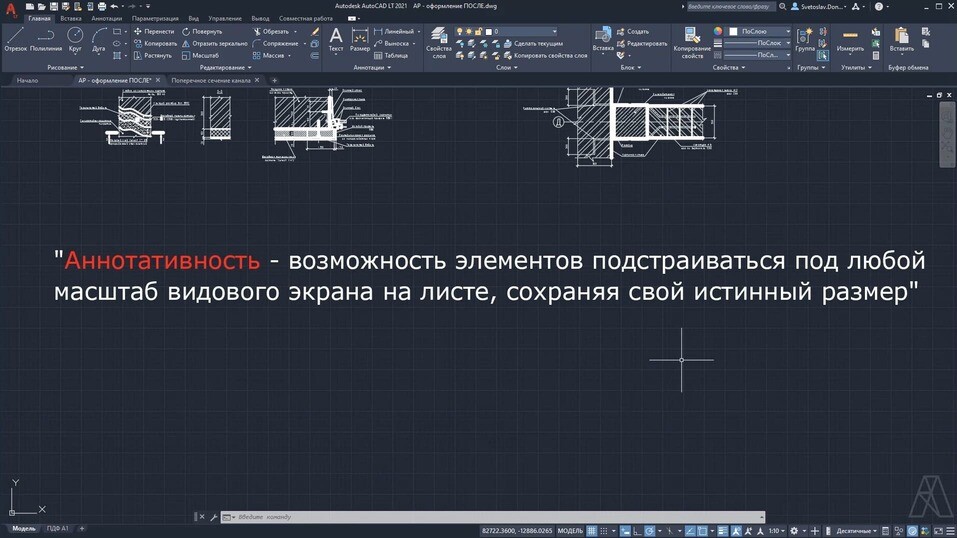Image resolution: width=957 pixels, height=538 pixels.
Task: Select the Круг circle tool
Action: click(75, 40)
